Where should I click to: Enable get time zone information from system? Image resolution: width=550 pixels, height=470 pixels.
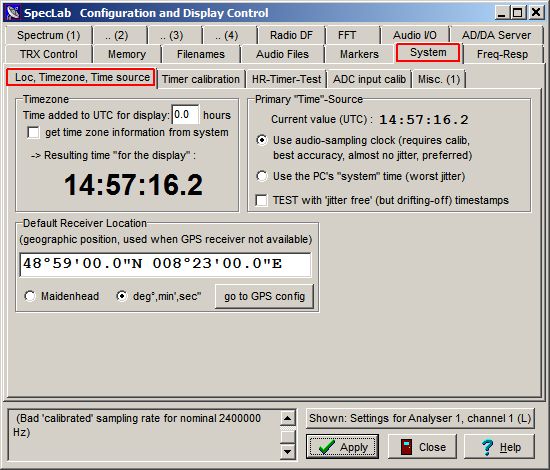click(34, 133)
